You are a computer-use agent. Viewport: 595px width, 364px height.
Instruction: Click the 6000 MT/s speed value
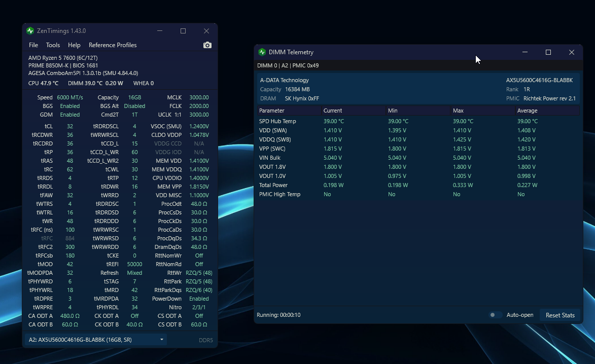click(x=70, y=97)
